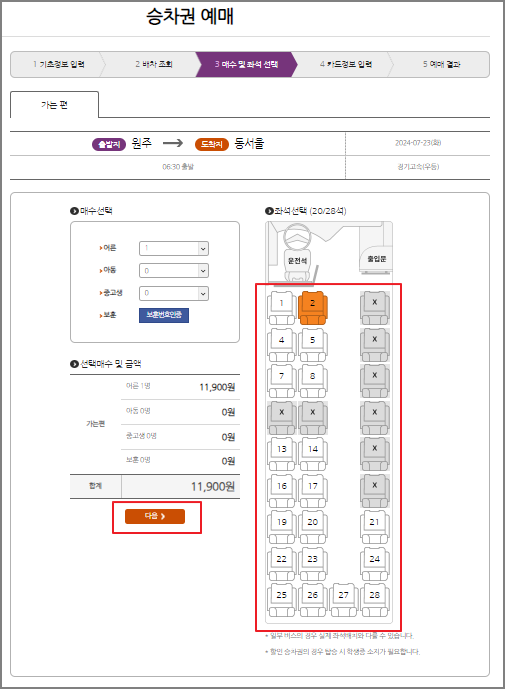Click the 도착지 orange badge
The image size is (505, 689).
point(212,144)
